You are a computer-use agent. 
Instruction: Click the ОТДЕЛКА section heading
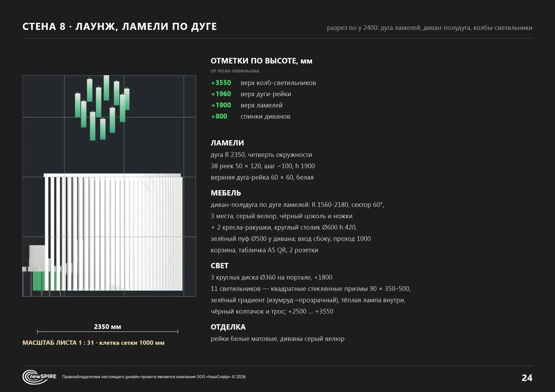(228, 327)
